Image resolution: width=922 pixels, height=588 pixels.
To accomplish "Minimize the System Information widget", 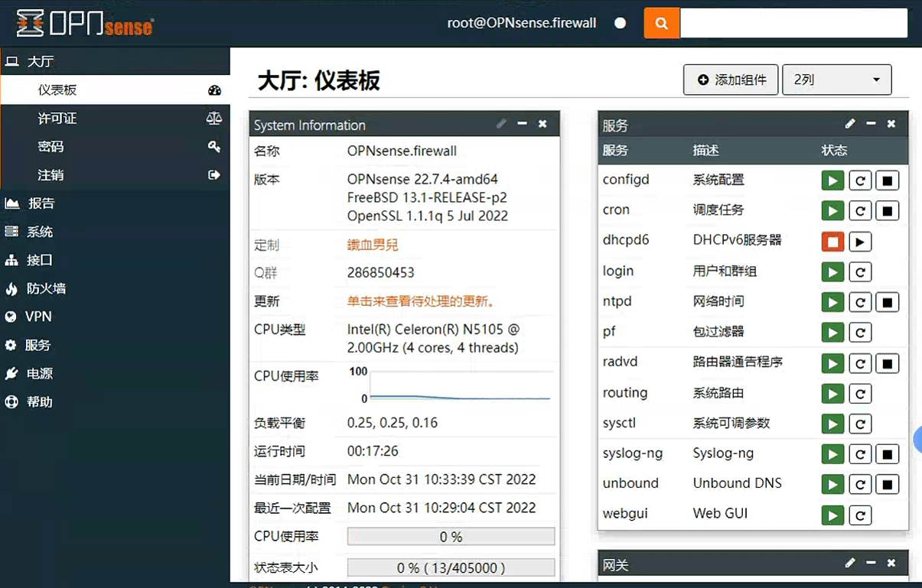I will 522,124.
